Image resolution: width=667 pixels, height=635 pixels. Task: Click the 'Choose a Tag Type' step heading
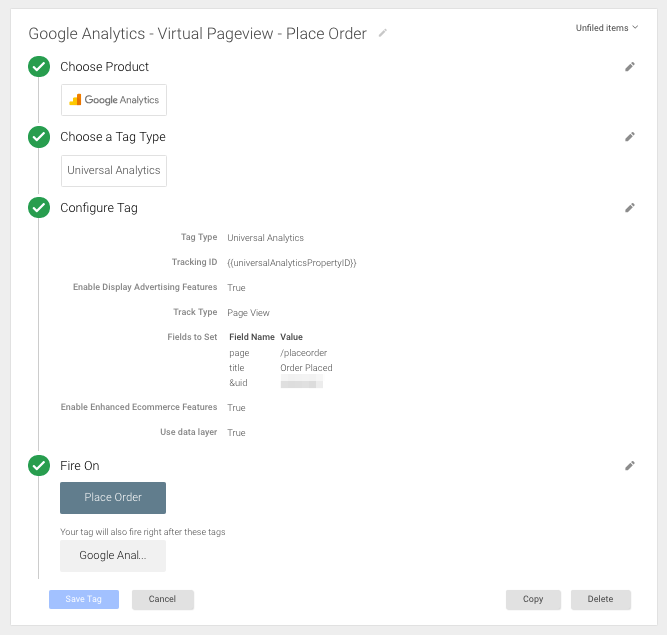click(113, 137)
